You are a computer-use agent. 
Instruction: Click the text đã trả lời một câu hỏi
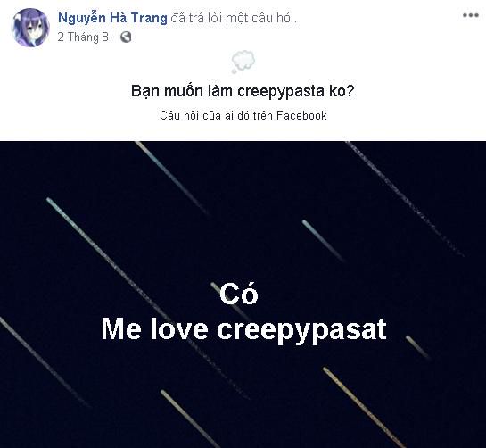click(234, 19)
